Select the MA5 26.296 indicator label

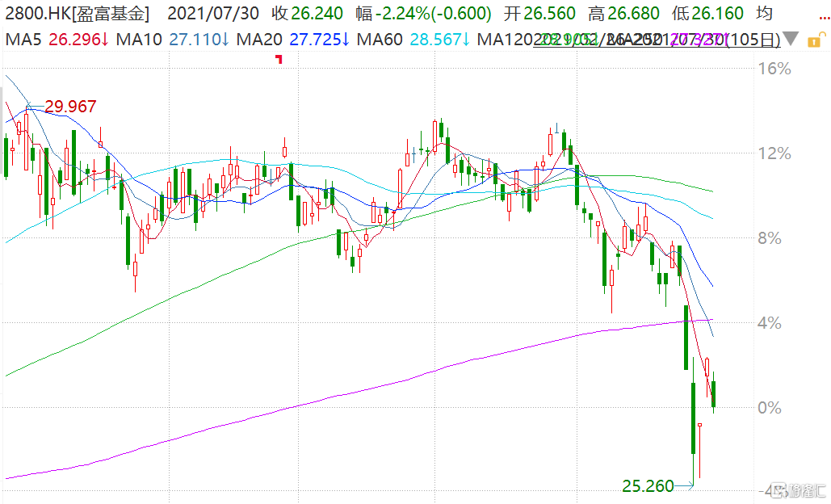57,39
